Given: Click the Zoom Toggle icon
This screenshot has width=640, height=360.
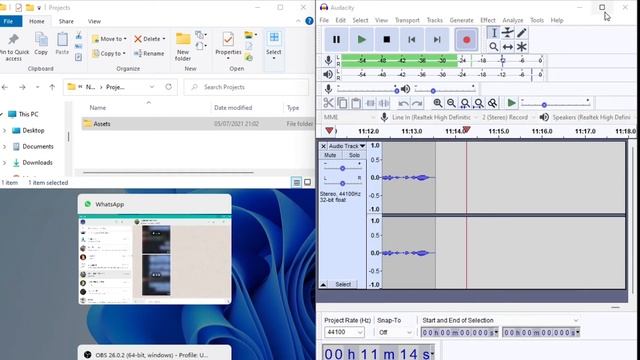Looking at the screenshot, I should pyautogui.click(x=493, y=103).
